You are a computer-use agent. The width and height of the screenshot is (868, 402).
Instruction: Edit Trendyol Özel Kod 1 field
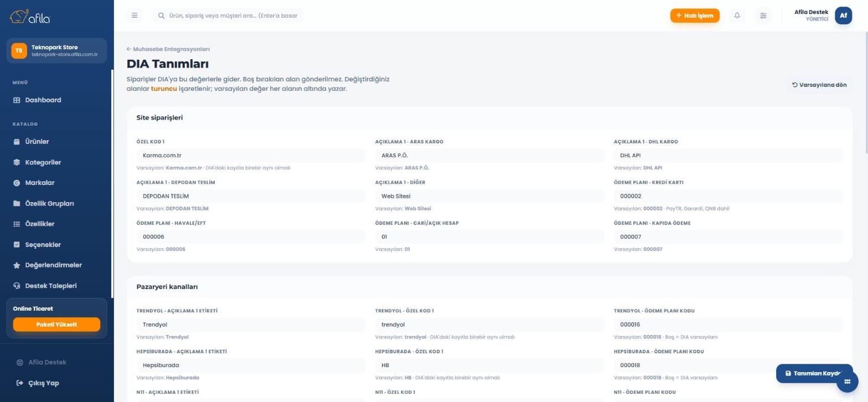[x=489, y=324]
